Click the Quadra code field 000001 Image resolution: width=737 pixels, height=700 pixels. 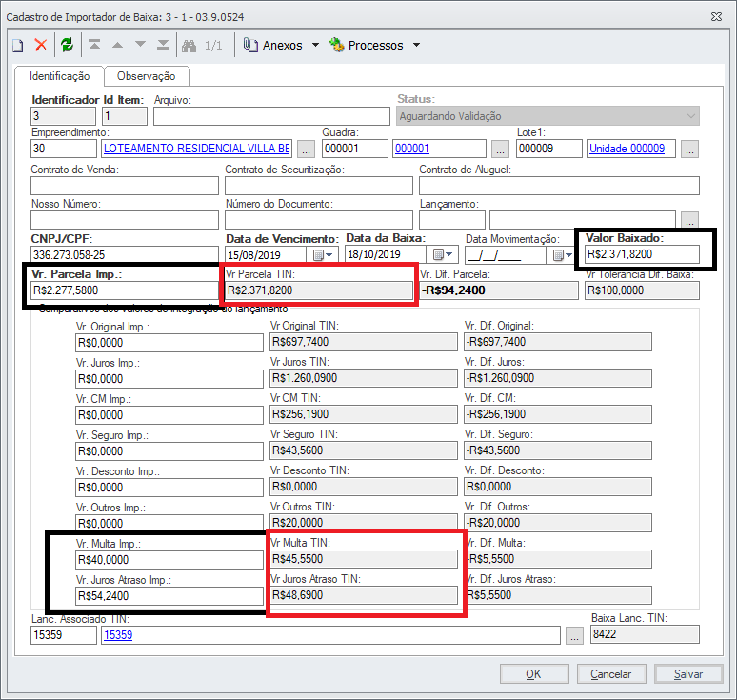click(355, 149)
